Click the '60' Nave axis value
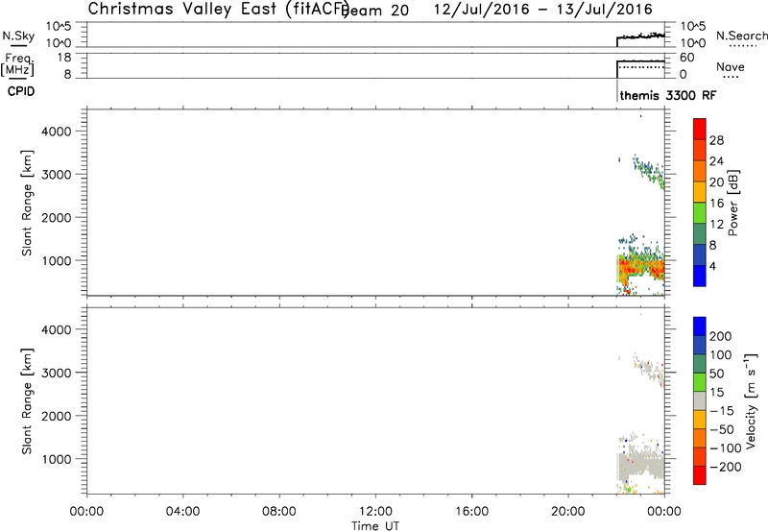Image resolution: width=768 pixels, height=532 pixels. 686,58
